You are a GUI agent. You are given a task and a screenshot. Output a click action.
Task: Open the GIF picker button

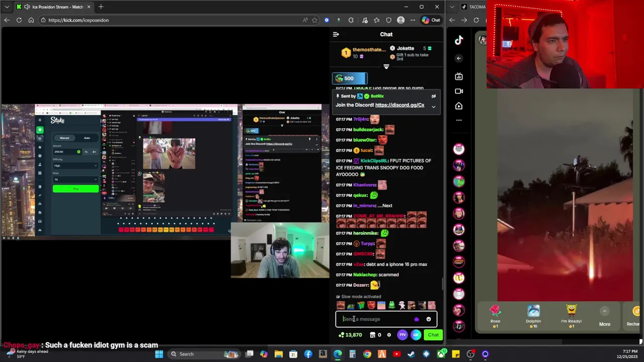tap(416, 335)
